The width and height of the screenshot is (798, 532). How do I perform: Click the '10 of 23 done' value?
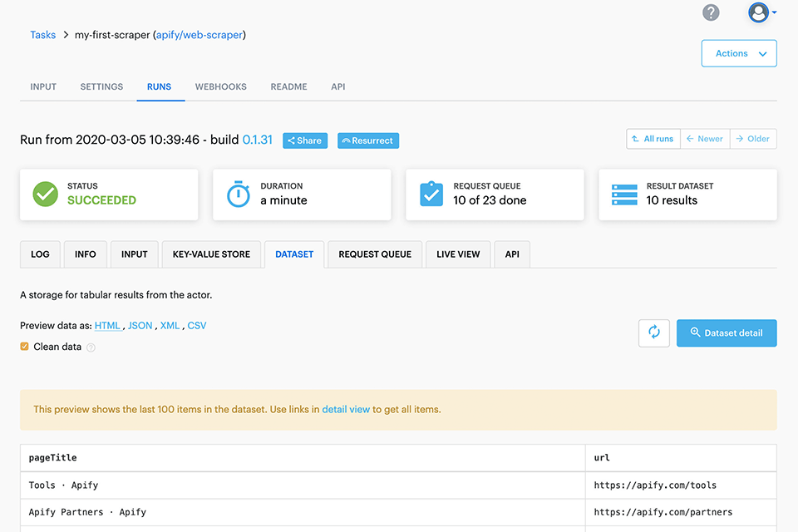point(490,200)
